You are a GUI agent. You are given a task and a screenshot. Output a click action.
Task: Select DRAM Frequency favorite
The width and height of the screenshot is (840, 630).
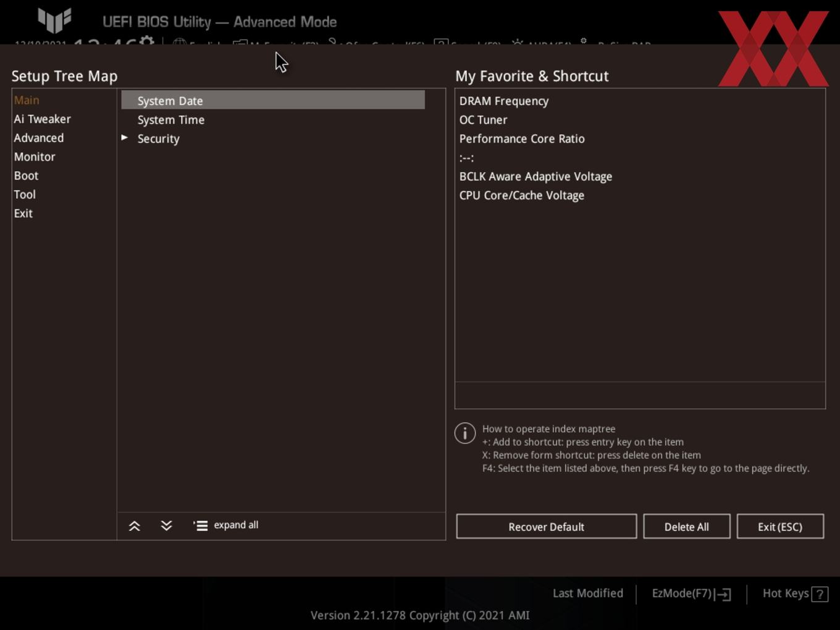pos(504,101)
